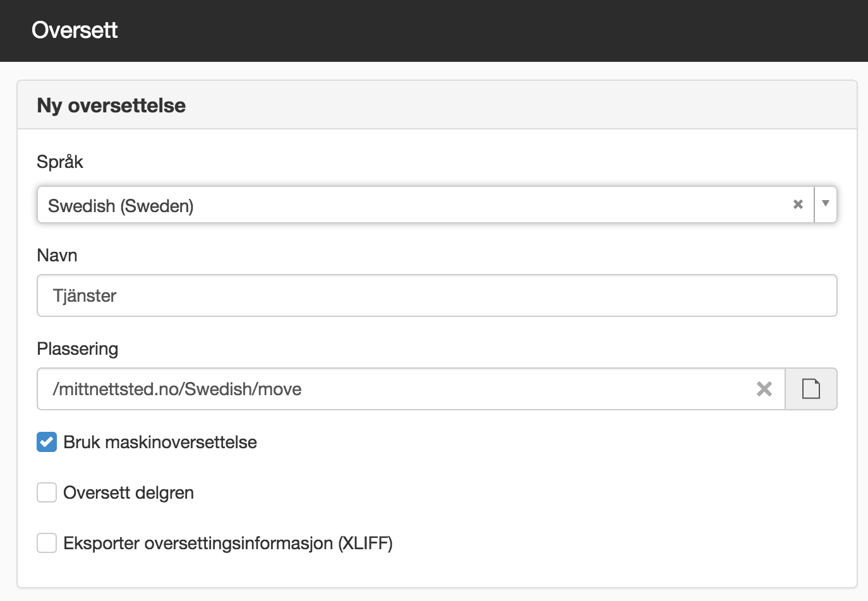Click the blue checkmark next to Bruk maskinoversettelse
This screenshot has width=868, height=601.
point(47,442)
